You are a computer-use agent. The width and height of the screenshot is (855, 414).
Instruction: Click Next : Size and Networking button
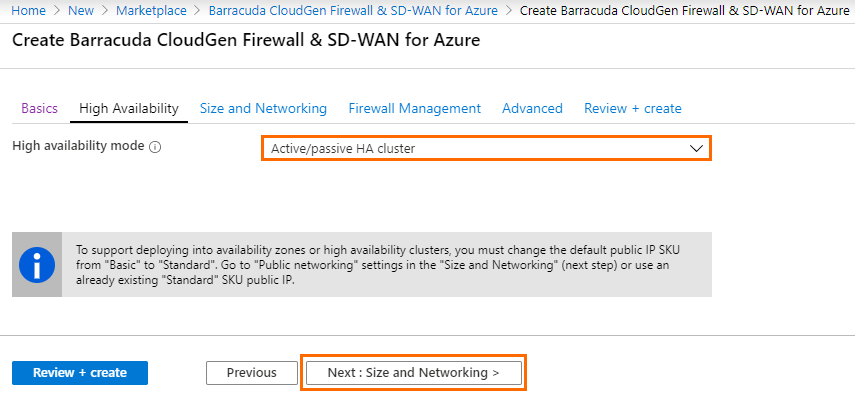(413, 373)
